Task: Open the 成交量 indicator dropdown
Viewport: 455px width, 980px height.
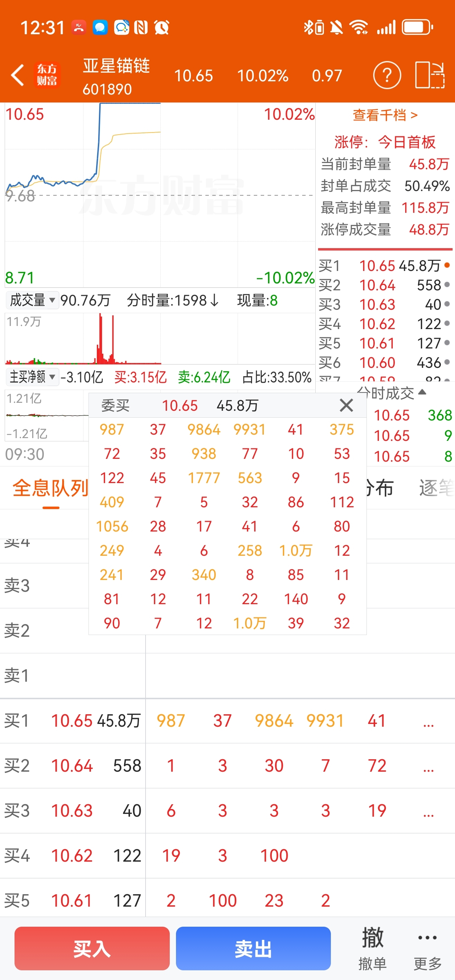Action: coord(32,300)
